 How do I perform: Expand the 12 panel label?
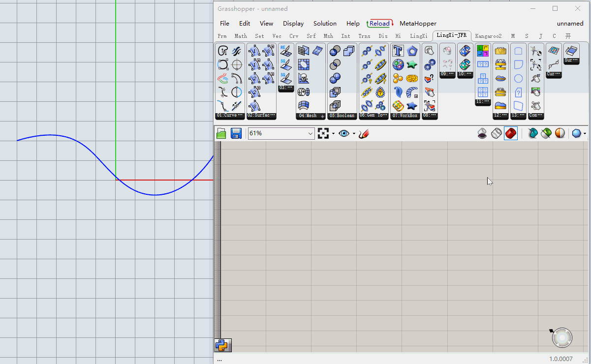[500, 116]
